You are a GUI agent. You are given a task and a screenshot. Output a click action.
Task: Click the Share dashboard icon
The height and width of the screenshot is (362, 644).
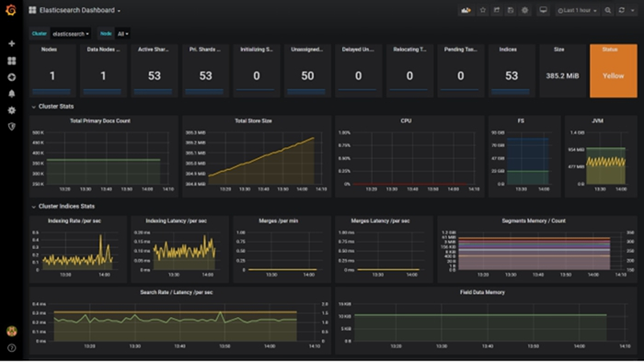pos(497,10)
